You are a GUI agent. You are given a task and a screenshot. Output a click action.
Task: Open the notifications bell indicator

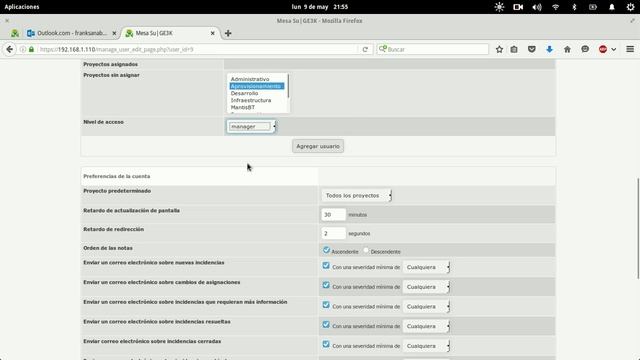click(611, 7)
